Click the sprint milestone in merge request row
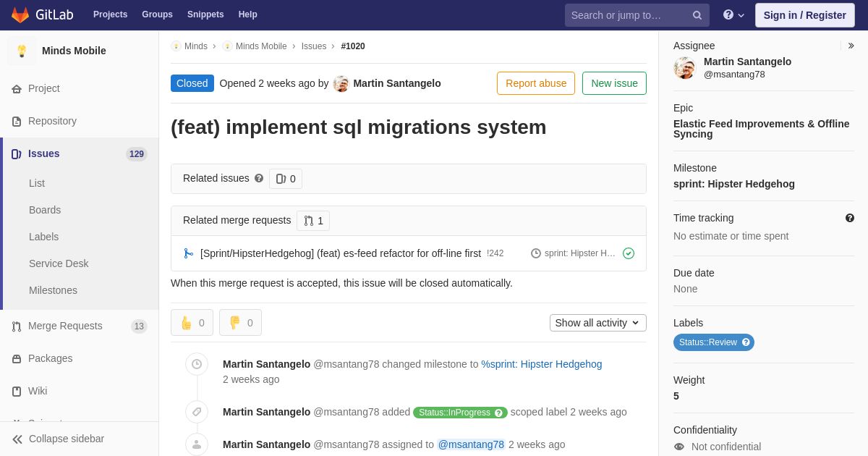Image resolution: width=868 pixels, height=456 pixels. [x=580, y=253]
